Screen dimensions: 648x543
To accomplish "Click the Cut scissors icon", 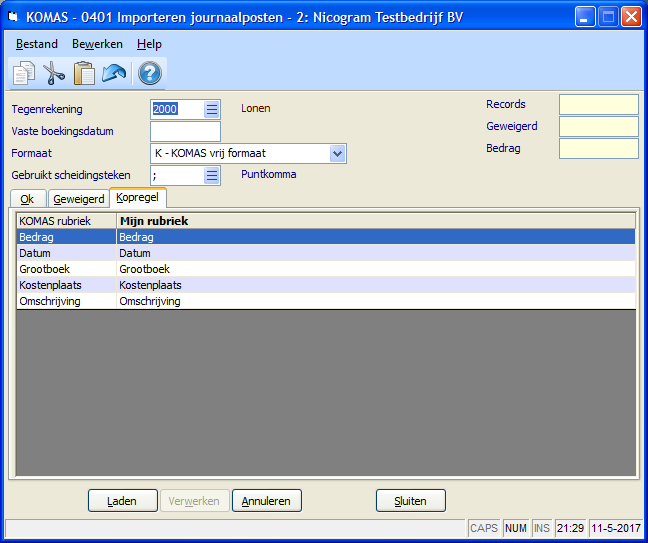I will [54, 73].
